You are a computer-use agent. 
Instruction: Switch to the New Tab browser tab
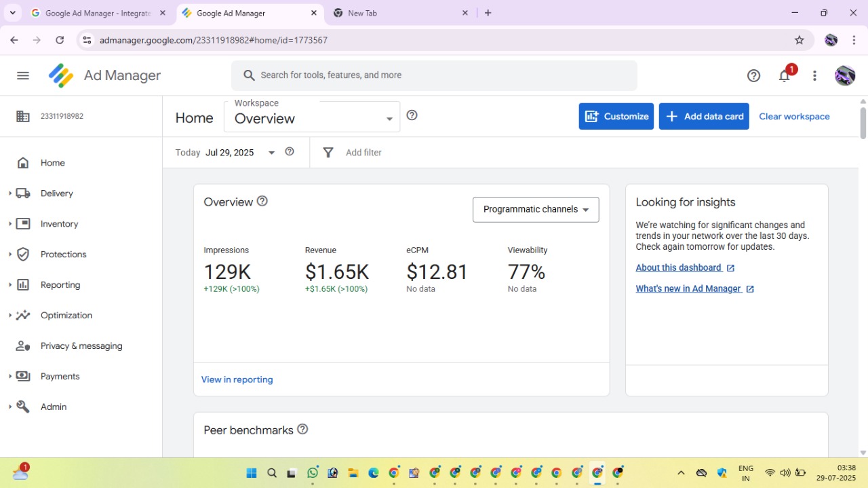[x=400, y=13]
